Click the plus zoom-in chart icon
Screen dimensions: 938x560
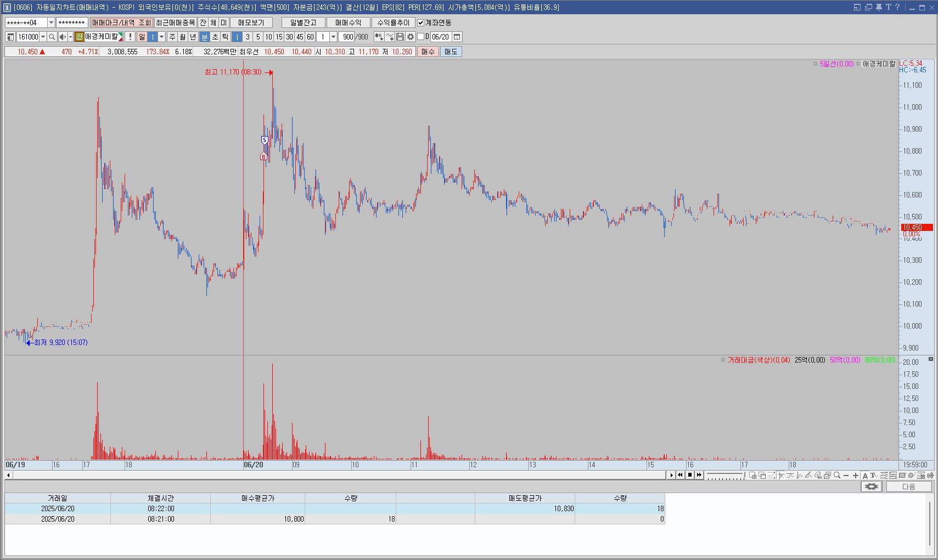[x=855, y=476]
